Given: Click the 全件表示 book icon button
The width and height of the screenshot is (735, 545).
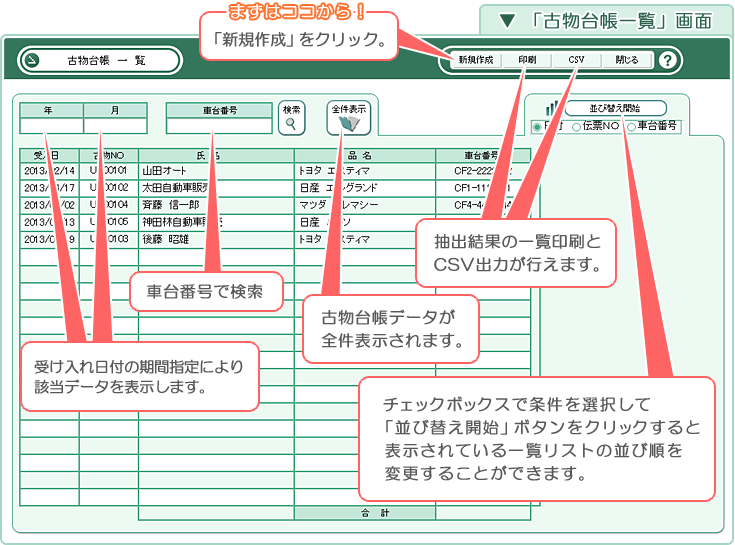Looking at the screenshot, I should 349,118.
